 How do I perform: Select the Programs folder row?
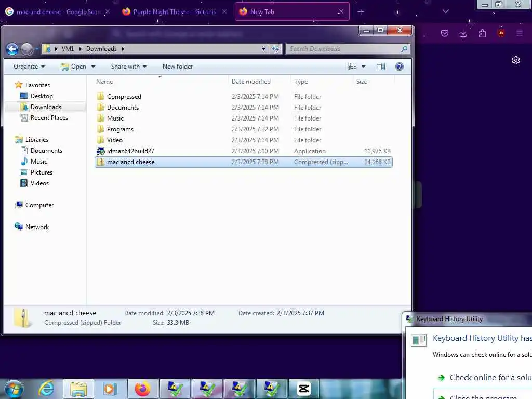pyautogui.click(x=243, y=129)
